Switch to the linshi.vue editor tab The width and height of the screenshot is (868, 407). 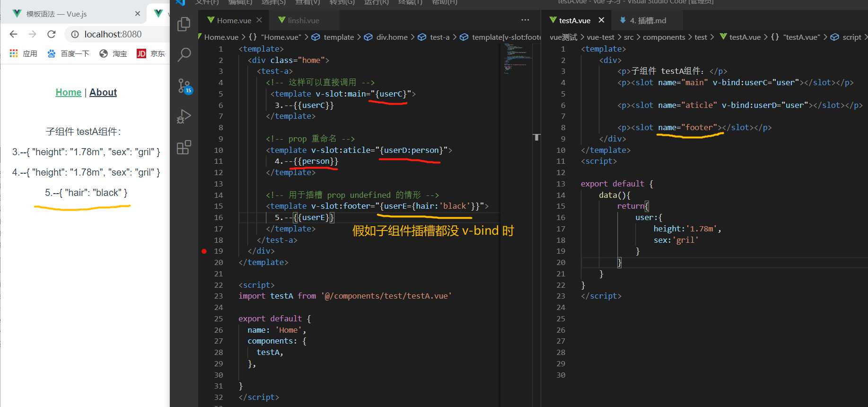(303, 20)
